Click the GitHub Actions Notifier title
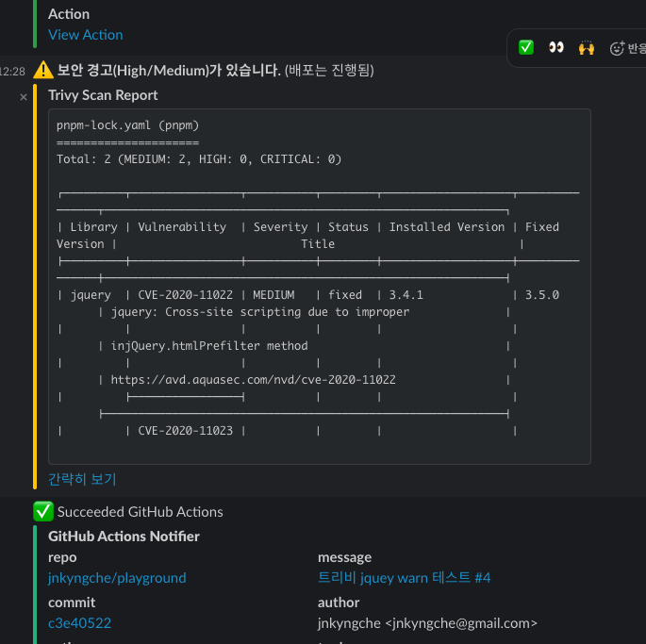The image size is (646, 644). [x=124, y=537]
